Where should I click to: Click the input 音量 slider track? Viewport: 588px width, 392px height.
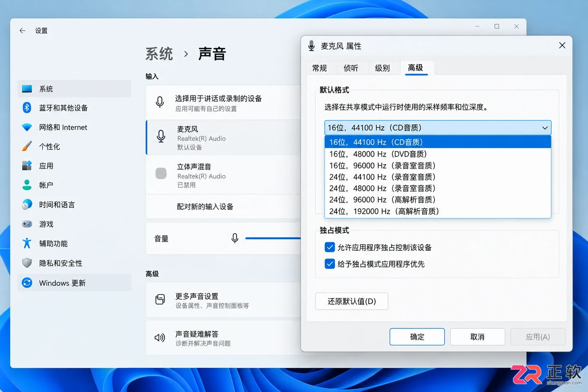click(273, 238)
